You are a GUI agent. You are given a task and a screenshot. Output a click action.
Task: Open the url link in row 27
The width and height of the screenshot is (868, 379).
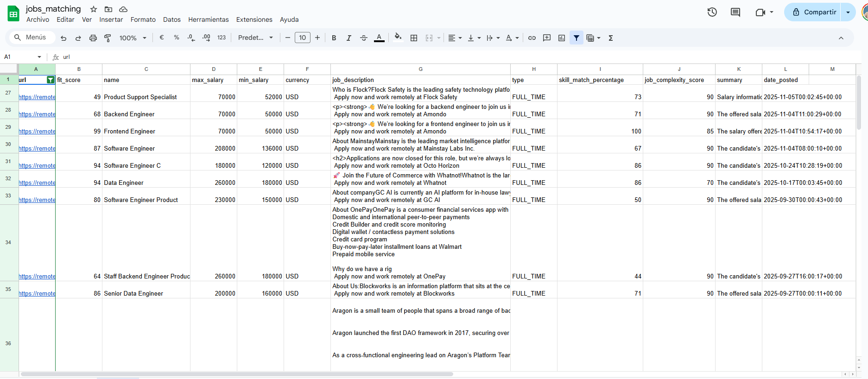click(x=37, y=97)
